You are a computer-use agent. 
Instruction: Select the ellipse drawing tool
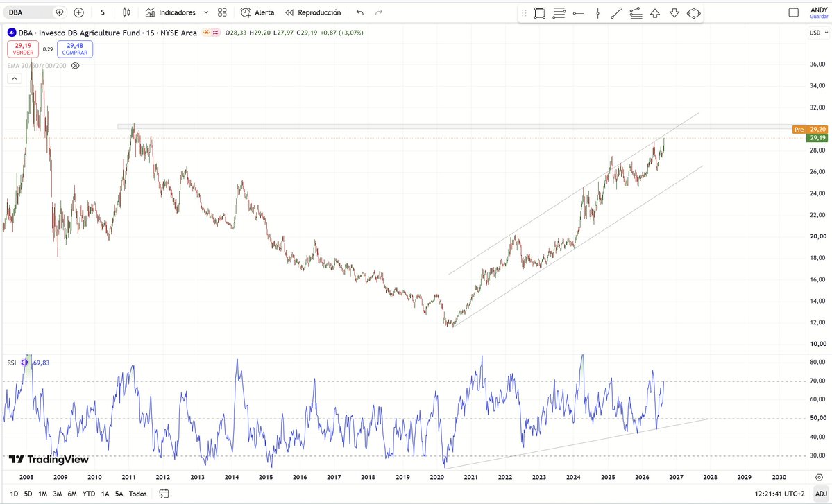pos(693,13)
